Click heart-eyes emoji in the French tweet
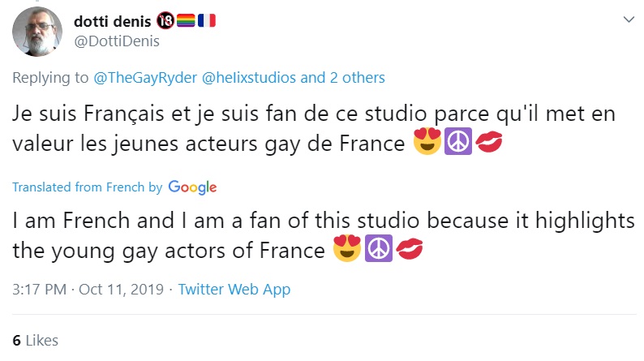This screenshot has height=361, width=644. (x=427, y=145)
